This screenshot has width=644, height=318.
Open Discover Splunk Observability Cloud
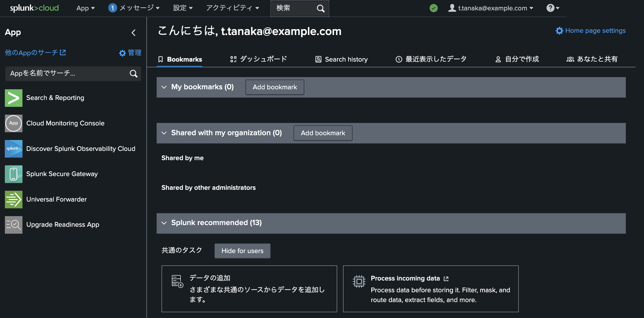(81, 149)
